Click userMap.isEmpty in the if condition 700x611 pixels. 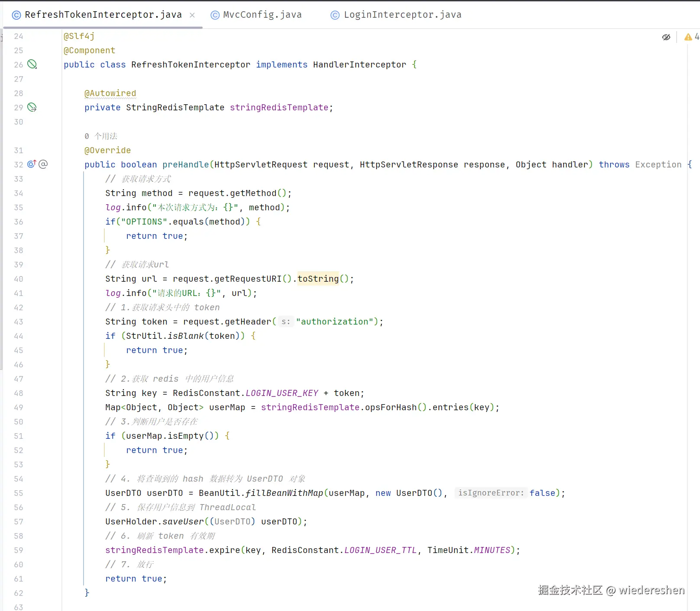click(x=165, y=436)
